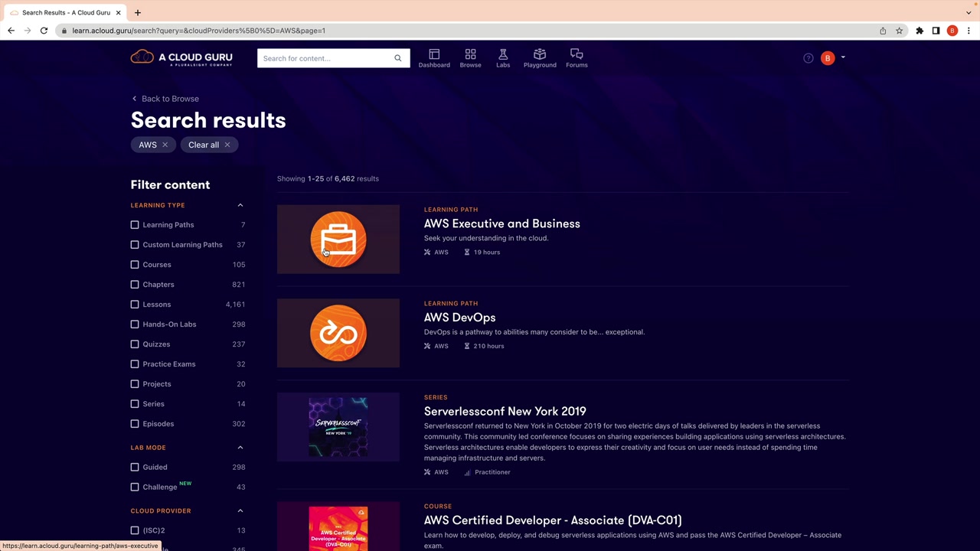The width and height of the screenshot is (980, 551).
Task: Enable the Courses filter checkbox
Action: [x=135, y=265]
